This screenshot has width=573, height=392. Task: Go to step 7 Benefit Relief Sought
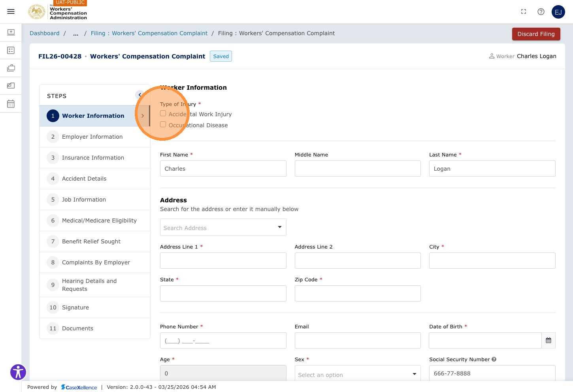pos(95,241)
